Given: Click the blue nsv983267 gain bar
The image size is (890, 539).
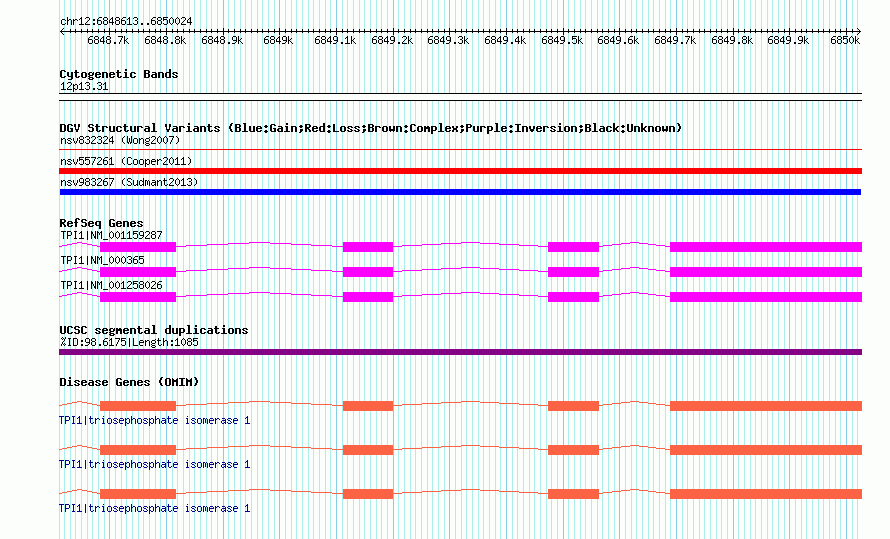Looking at the screenshot, I should [x=460, y=192].
